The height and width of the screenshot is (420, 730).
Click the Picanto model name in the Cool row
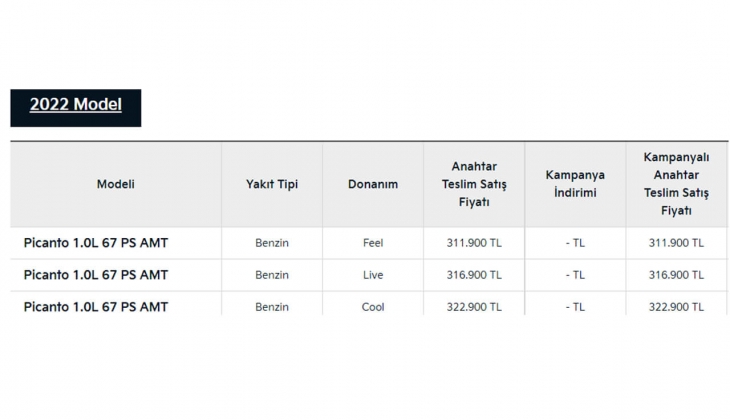tap(96, 306)
